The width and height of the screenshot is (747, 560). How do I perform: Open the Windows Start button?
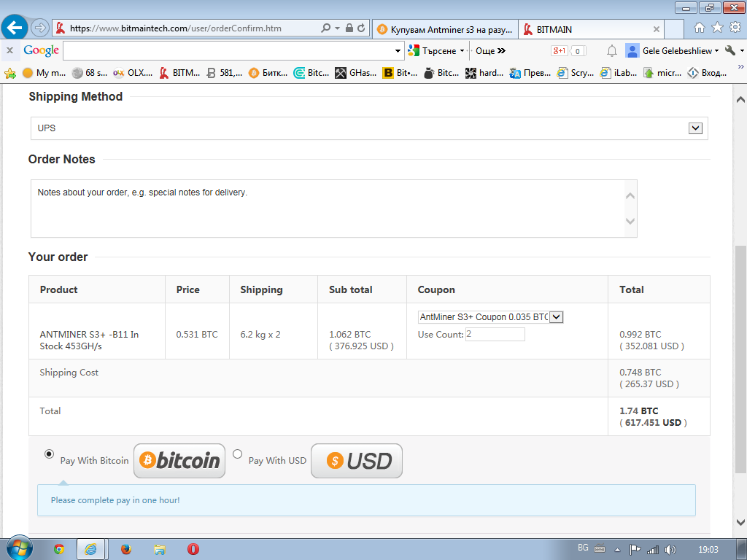coord(18,548)
